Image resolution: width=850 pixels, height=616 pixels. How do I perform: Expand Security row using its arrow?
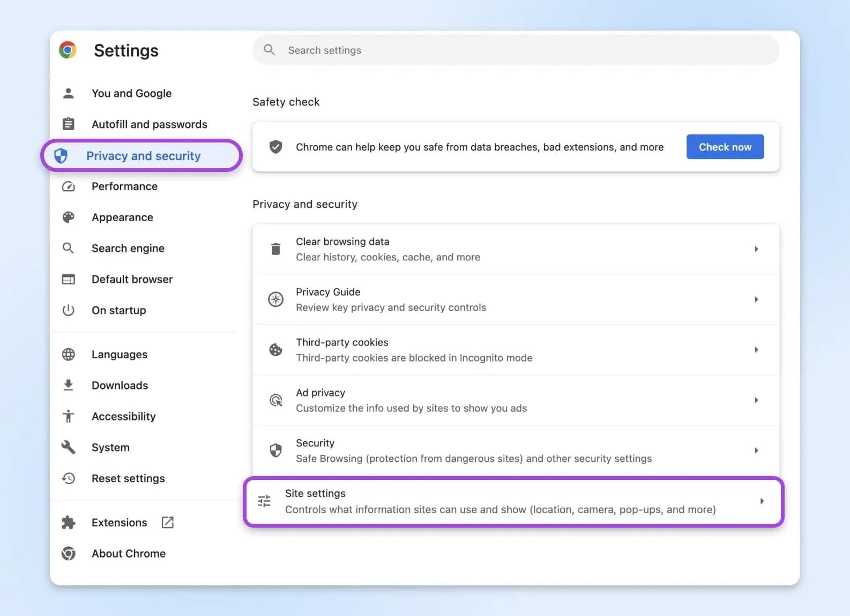756,450
